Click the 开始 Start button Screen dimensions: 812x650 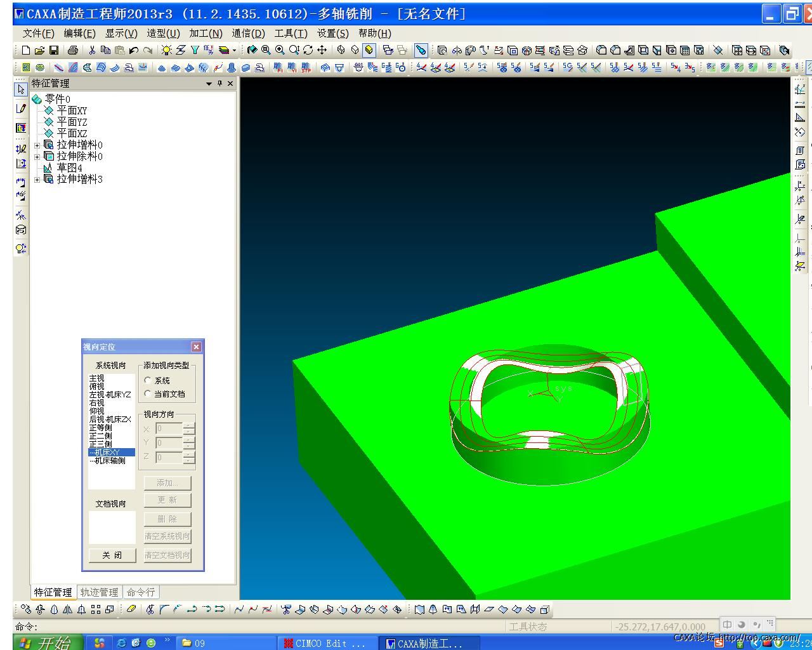(48, 642)
